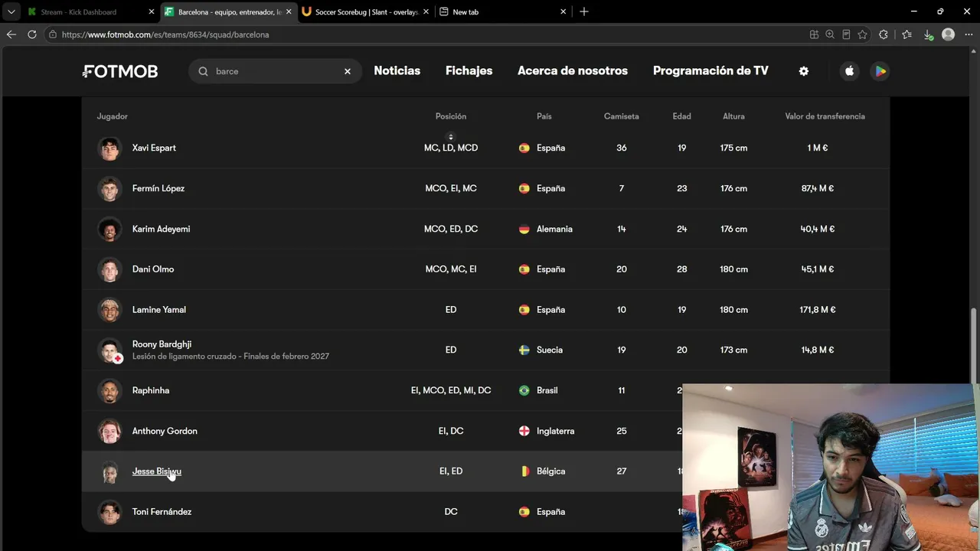Open the Google Play store link
The height and width of the screenshot is (551, 980).
click(880, 71)
